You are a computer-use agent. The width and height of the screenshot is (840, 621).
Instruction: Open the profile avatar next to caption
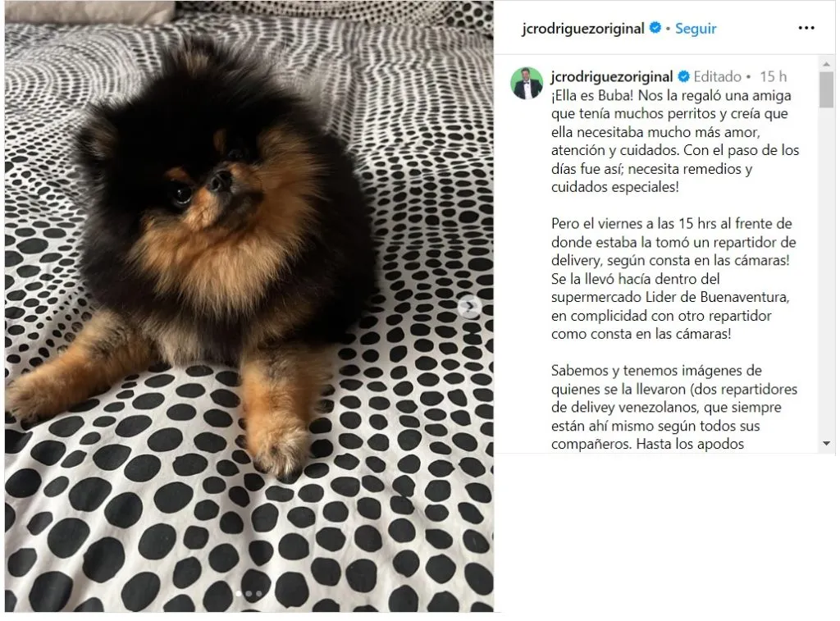(x=527, y=83)
